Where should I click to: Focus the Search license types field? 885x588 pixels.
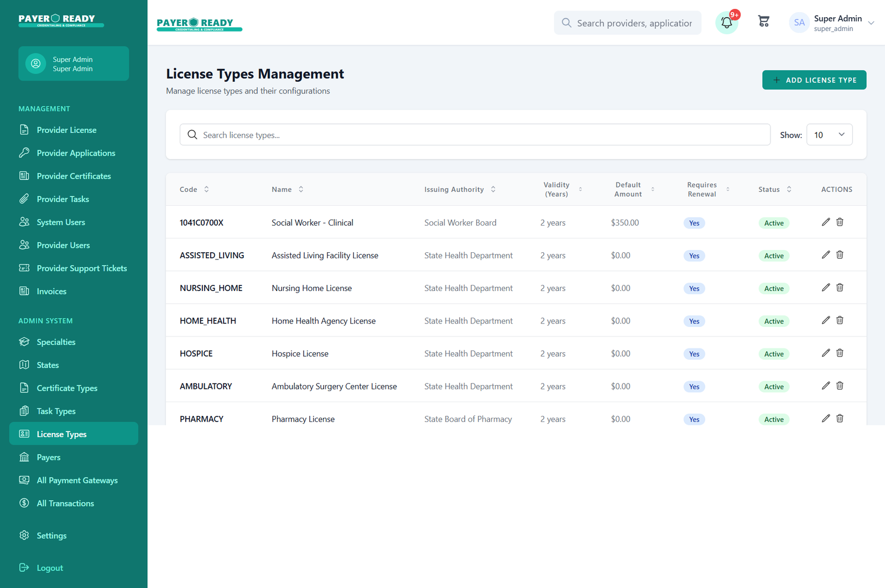[x=475, y=135]
